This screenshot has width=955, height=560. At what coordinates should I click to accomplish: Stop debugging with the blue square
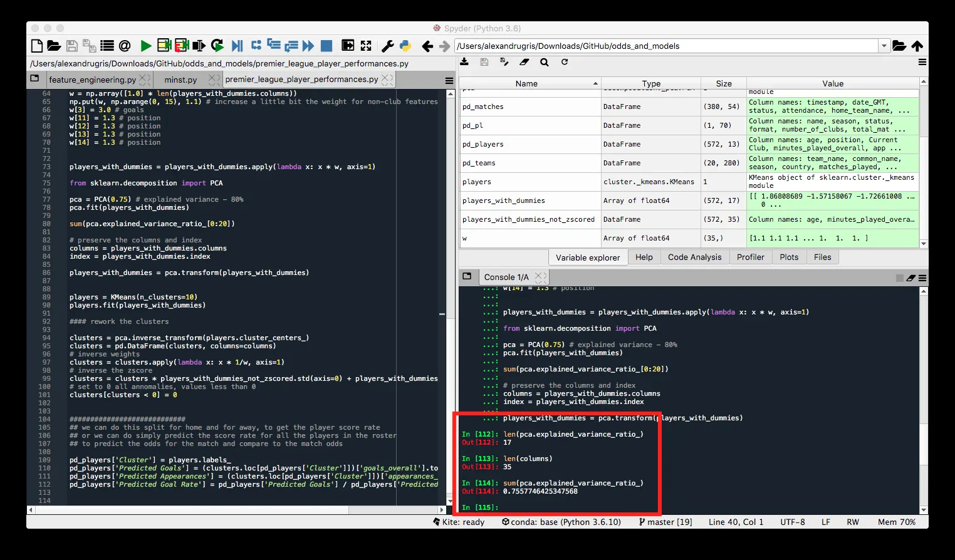click(x=326, y=46)
